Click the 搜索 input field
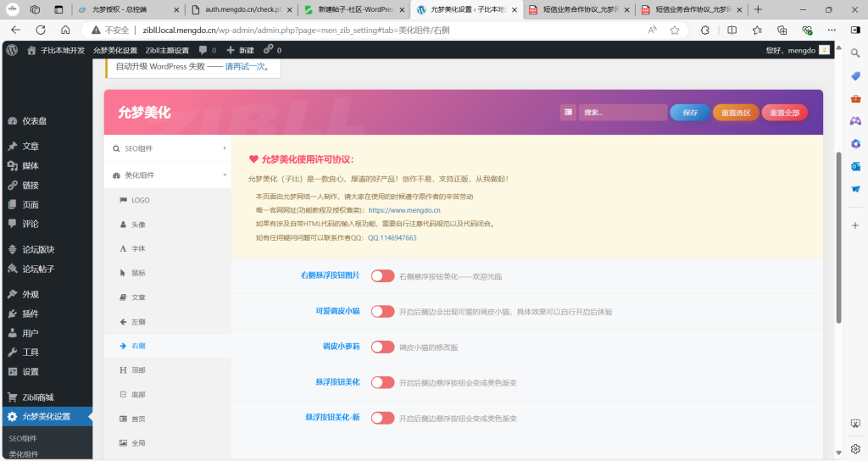 point(622,113)
